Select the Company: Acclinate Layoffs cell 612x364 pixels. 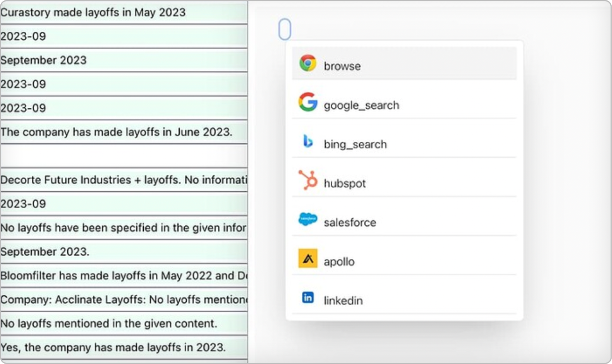click(x=124, y=299)
